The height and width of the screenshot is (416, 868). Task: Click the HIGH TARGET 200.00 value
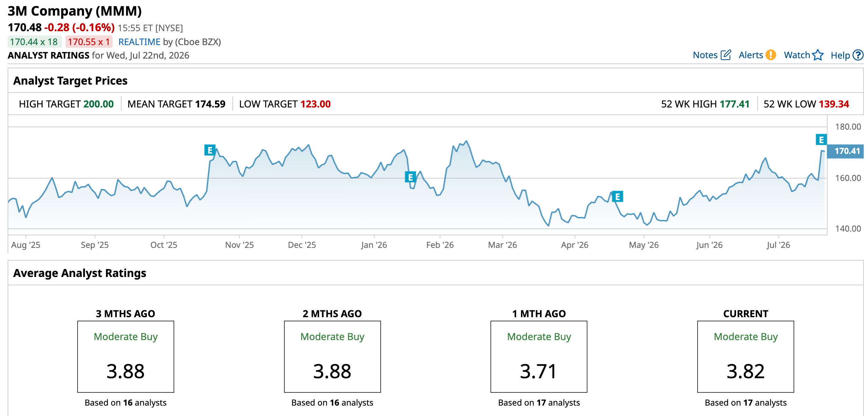pos(98,104)
